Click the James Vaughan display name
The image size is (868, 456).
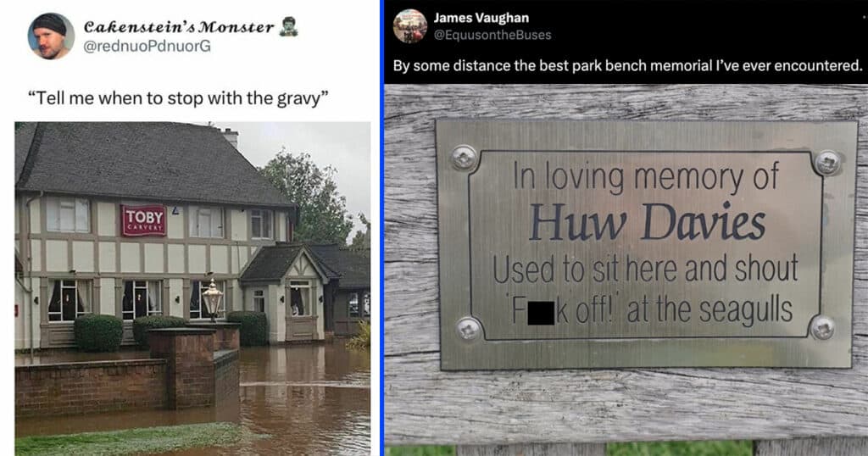[x=481, y=18]
